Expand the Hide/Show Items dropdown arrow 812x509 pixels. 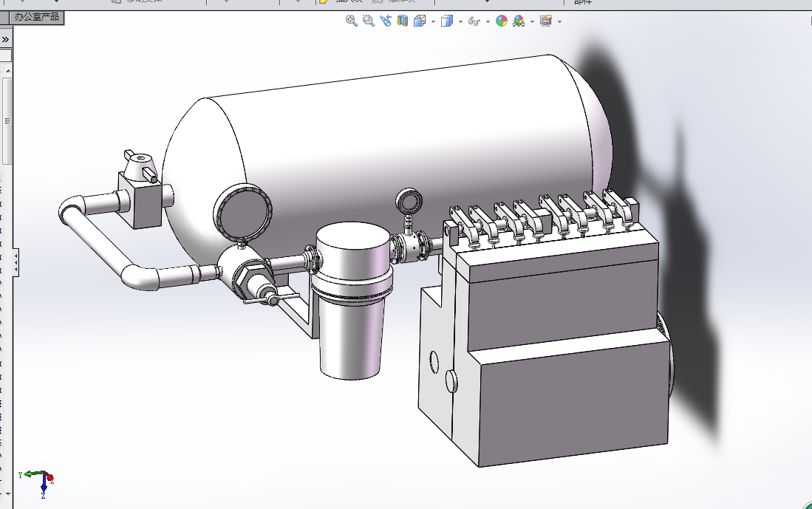pyautogui.click(x=488, y=21)
